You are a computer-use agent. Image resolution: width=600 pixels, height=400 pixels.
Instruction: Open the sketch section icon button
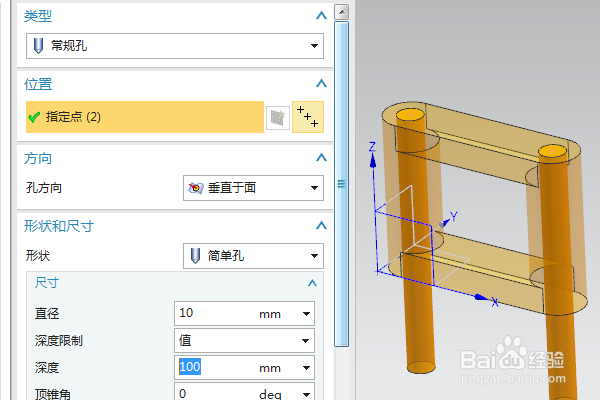[277, 117]
